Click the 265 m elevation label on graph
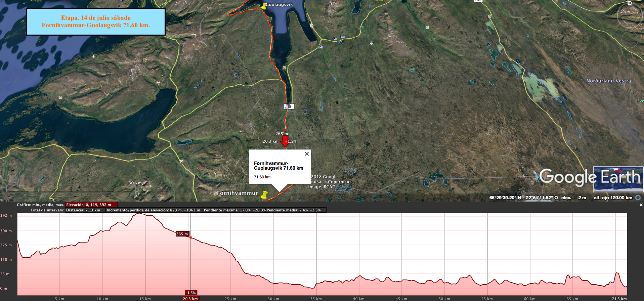This screenshot has height=301, width=644. pos(182,234)
